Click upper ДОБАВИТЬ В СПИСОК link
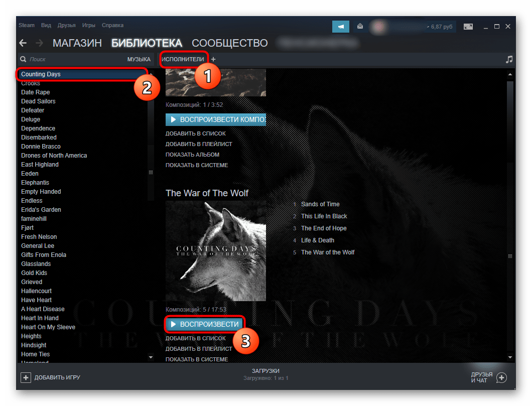532x406 pixels. [x=195, y=133]
